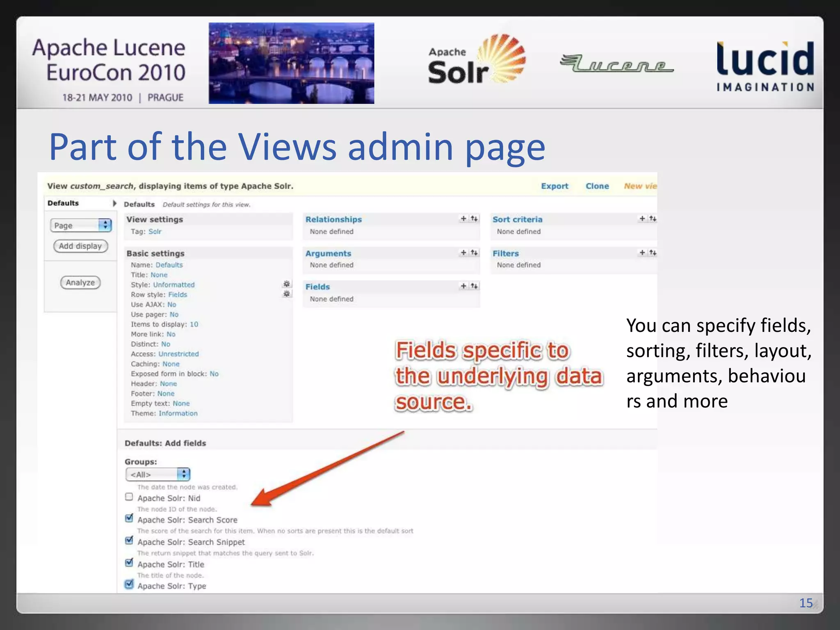Edit Items to display value 10

point(194,324)
